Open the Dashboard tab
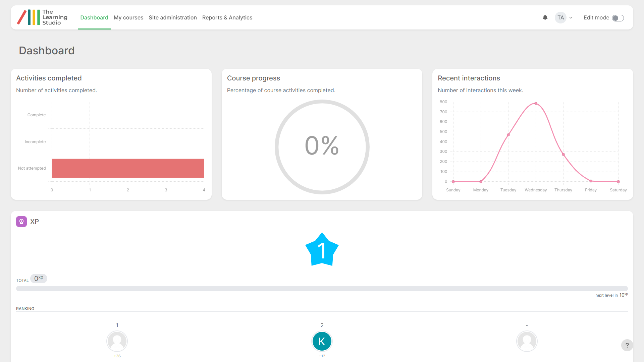 [x=94, y=17]
